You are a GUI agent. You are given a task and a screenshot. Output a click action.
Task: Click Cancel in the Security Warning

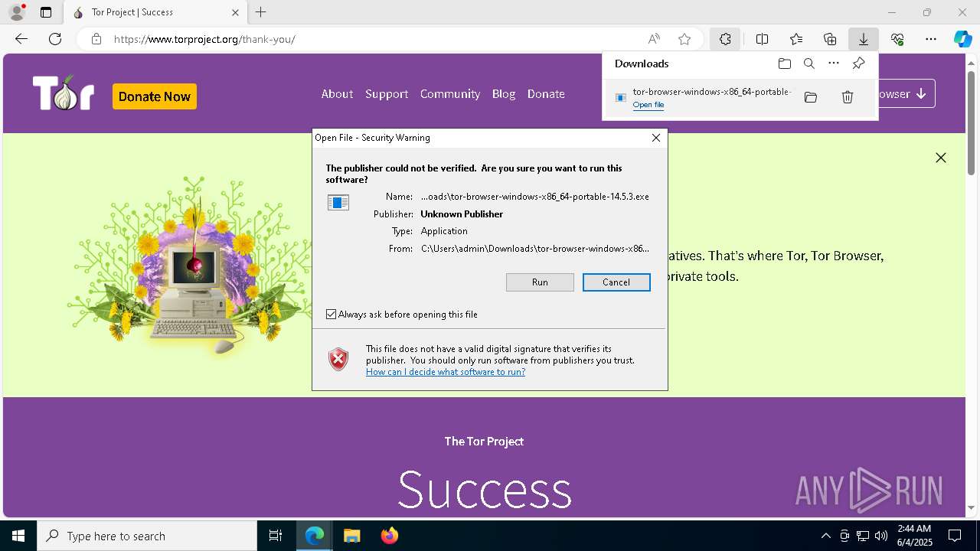tap(616, 282)
